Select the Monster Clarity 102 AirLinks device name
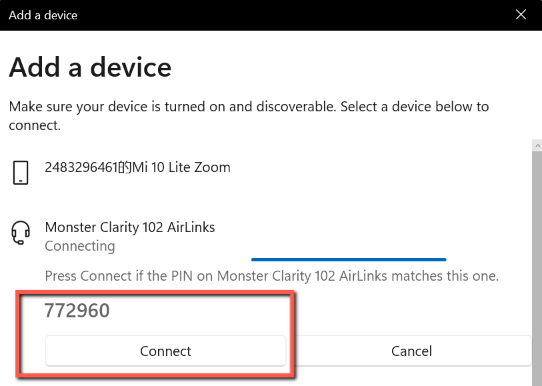Viewport: 542px width, 386px height. [x=130, y=227]
